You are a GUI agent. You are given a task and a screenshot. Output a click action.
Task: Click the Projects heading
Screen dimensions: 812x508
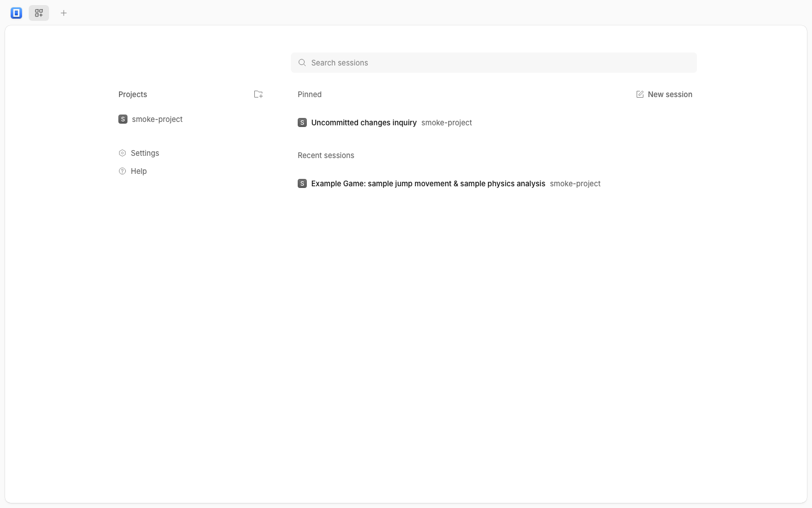click(133, 94)
